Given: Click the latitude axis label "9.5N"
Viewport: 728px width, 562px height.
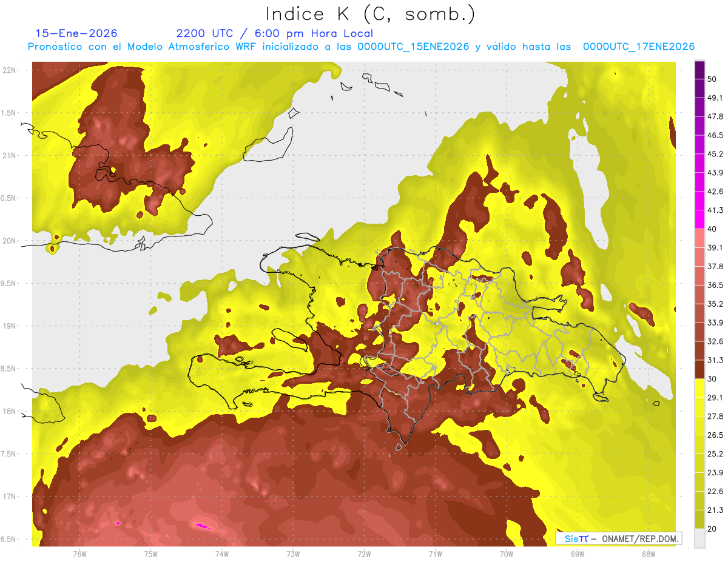Looking at the screenshot, I should 8,284.
